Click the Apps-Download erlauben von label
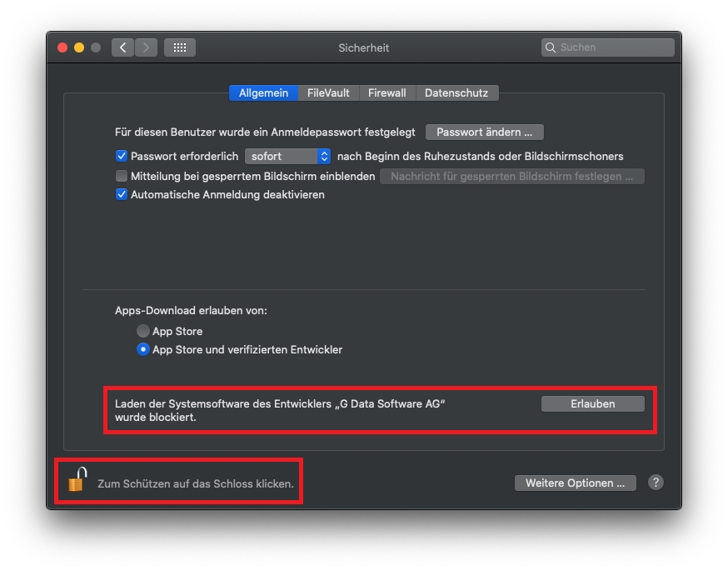The height and width of the screenshot is (571, 728). tap(191, 310)
